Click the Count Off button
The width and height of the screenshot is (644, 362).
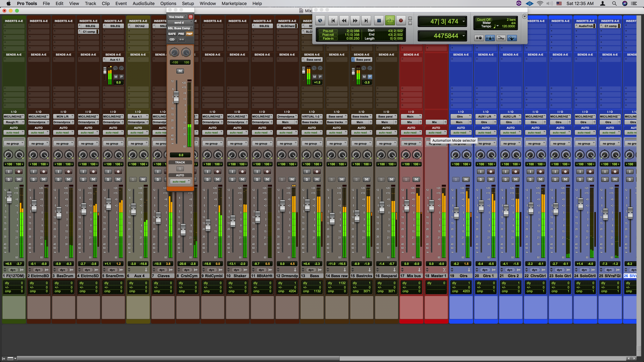click(x=483, y=19)
